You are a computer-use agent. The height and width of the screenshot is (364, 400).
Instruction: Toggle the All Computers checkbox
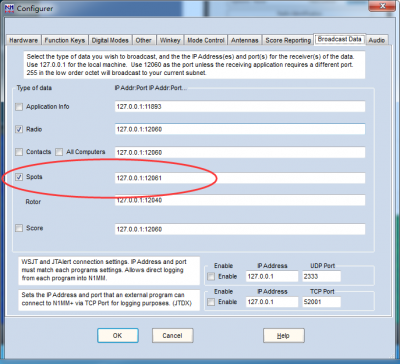tap(59, 152)
